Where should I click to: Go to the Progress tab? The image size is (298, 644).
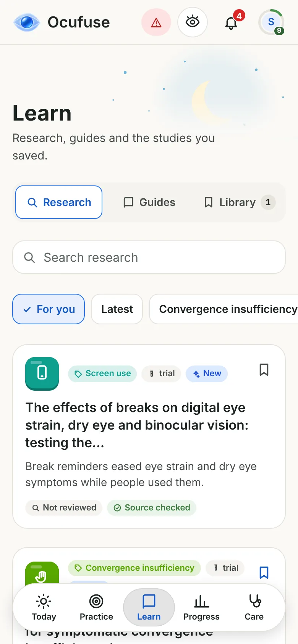(201, 607)
